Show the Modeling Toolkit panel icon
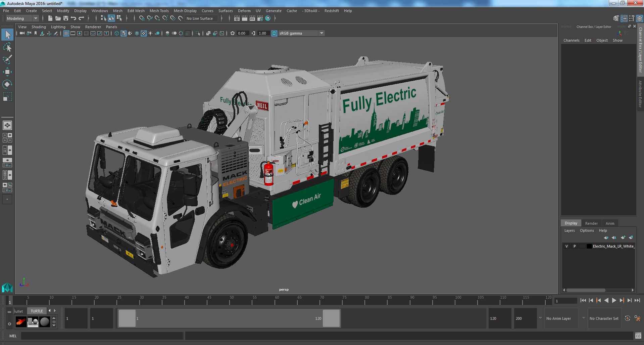Image resolution: width=644 pixels, height=345 pixels. point(616,18)
